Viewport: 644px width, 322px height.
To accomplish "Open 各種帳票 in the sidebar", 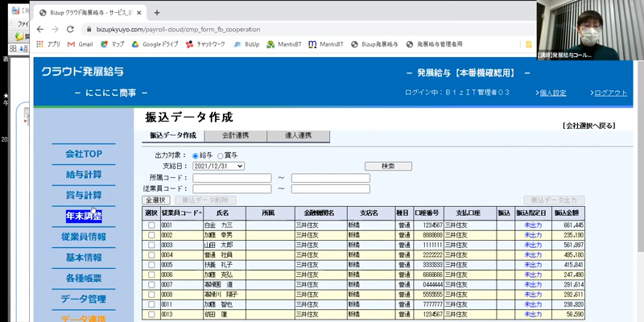I will coord(84,279).
